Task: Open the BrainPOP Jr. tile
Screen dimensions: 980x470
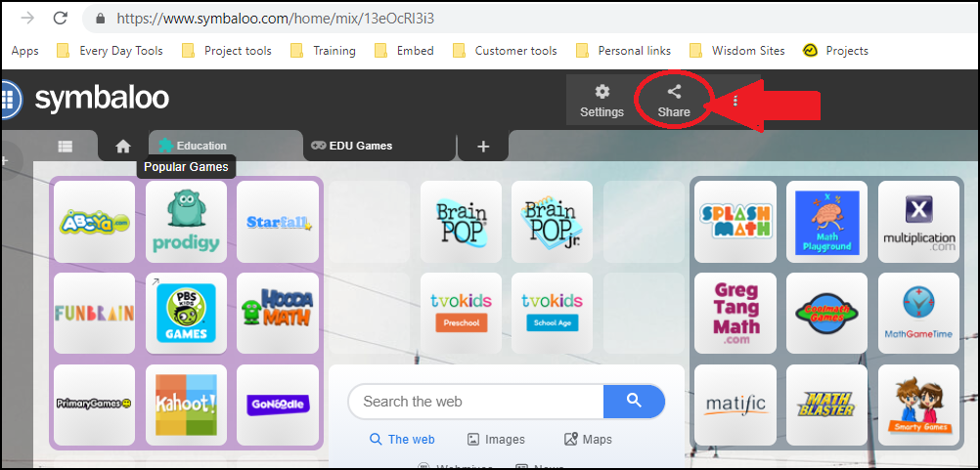Action: [552, 222]
